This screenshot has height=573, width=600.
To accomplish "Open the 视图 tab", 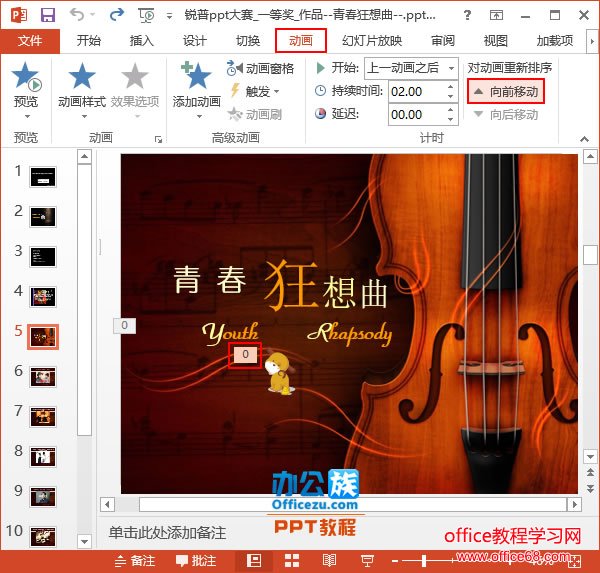I will pos(496,41).
